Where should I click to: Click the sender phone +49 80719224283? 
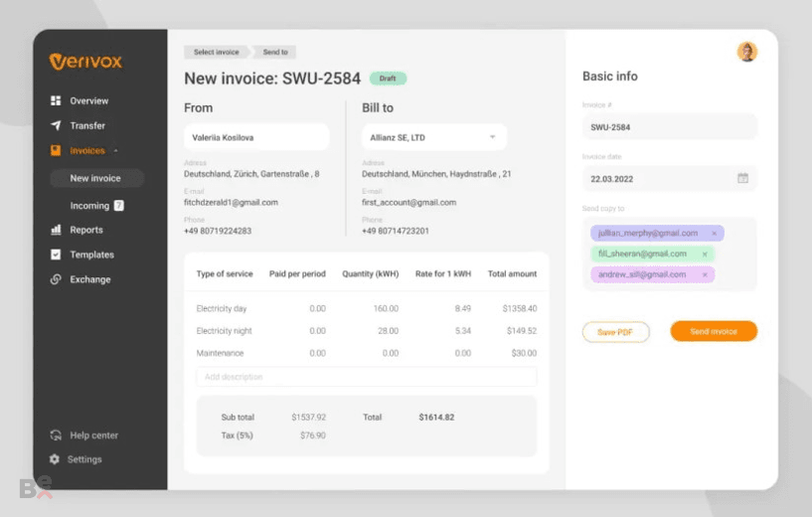click(x=218, y=231)
